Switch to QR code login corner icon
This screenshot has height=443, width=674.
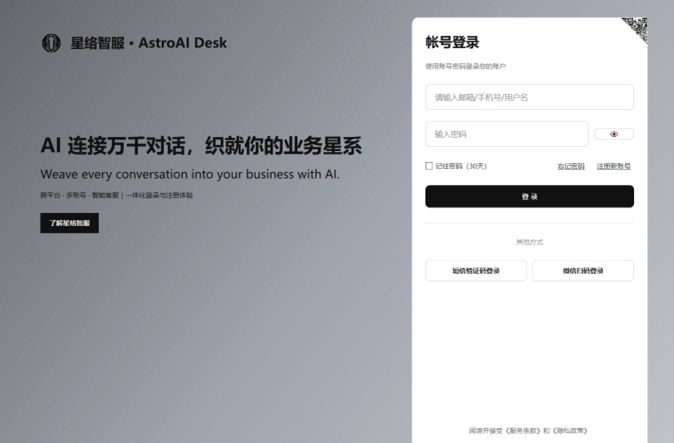tap(637, 27)
